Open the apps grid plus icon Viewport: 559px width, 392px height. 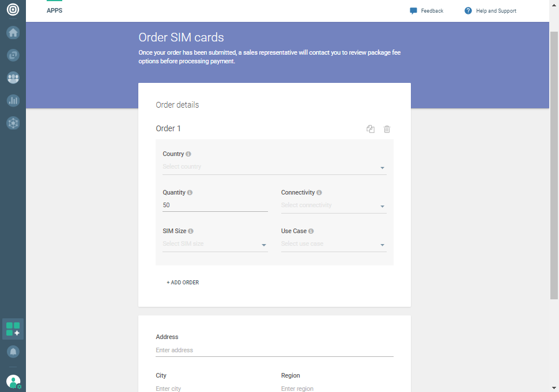(13, 329)
